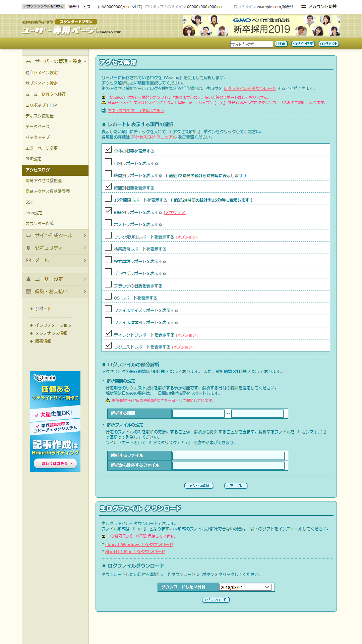
Task: Open the ダウンロードしたい日付 date dropdown
Action: tap(246, 587)
